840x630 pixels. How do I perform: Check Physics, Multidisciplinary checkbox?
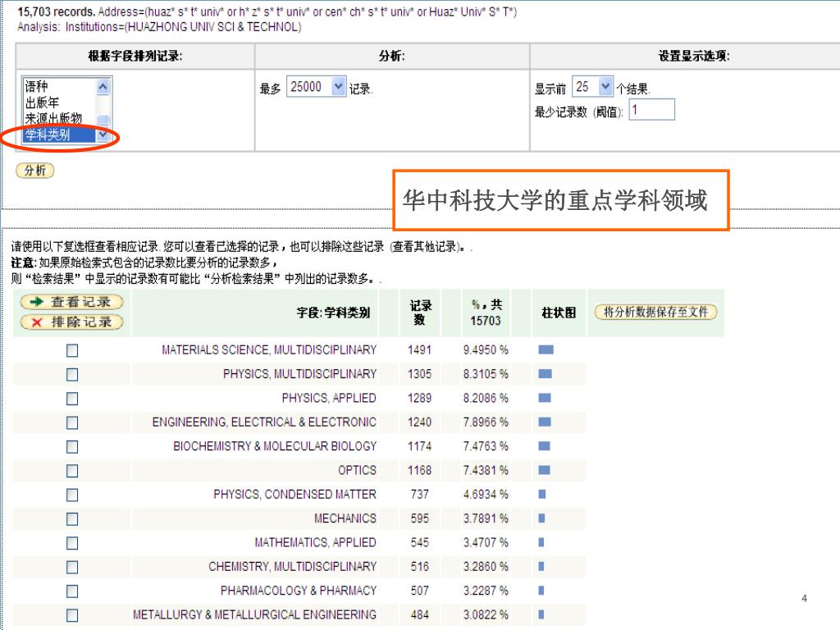[72, 374]
